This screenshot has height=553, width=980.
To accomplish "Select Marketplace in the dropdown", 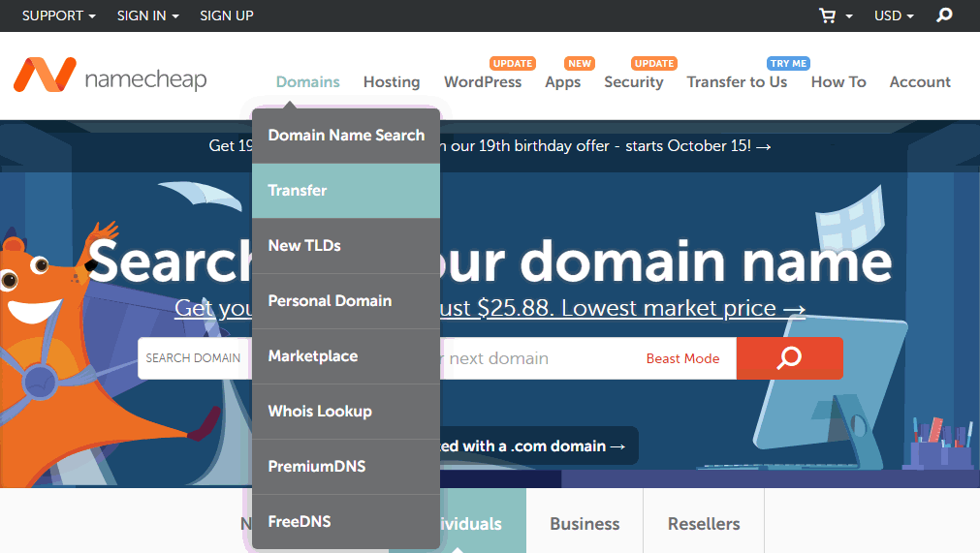I will point(346,355).
